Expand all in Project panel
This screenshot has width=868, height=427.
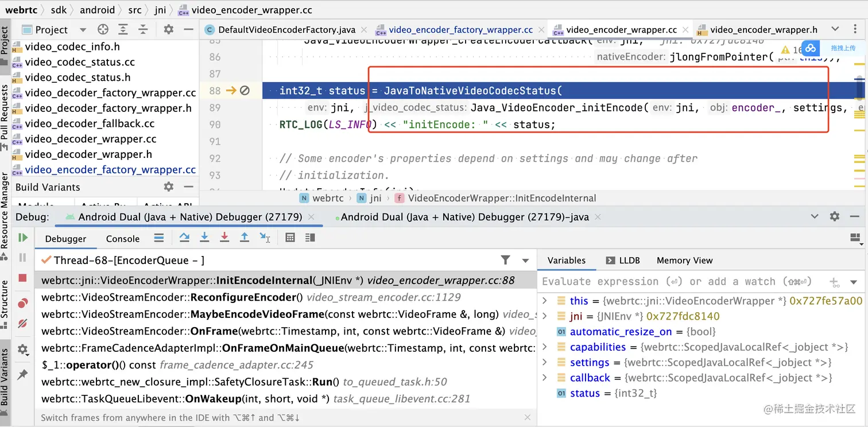pos(123,29)
